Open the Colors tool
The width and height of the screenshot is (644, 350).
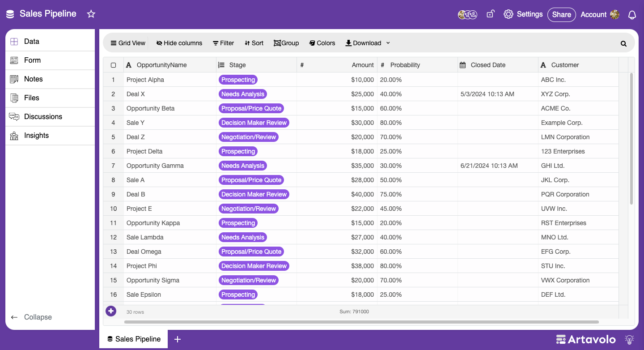coord(322,43)
